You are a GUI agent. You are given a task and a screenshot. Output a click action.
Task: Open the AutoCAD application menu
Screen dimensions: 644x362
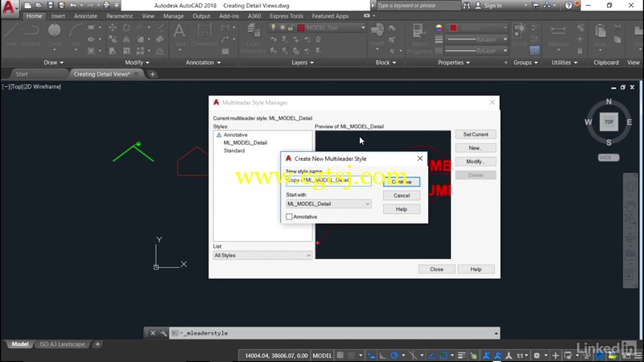tap(9, 7)
